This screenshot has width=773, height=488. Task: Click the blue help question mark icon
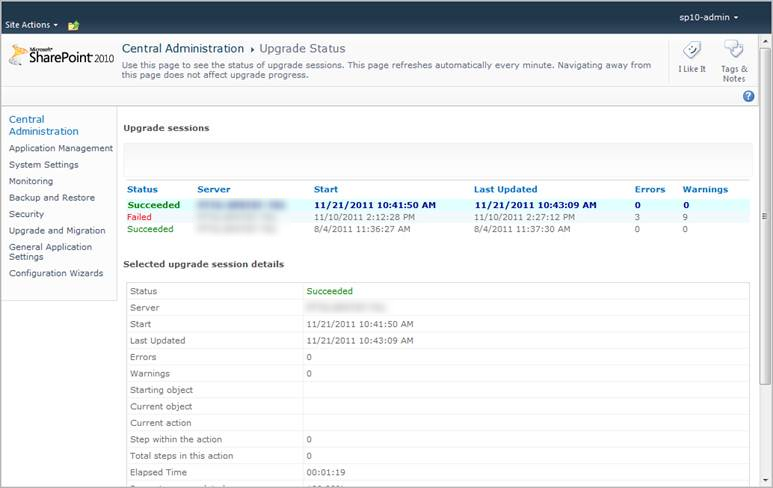748,96
